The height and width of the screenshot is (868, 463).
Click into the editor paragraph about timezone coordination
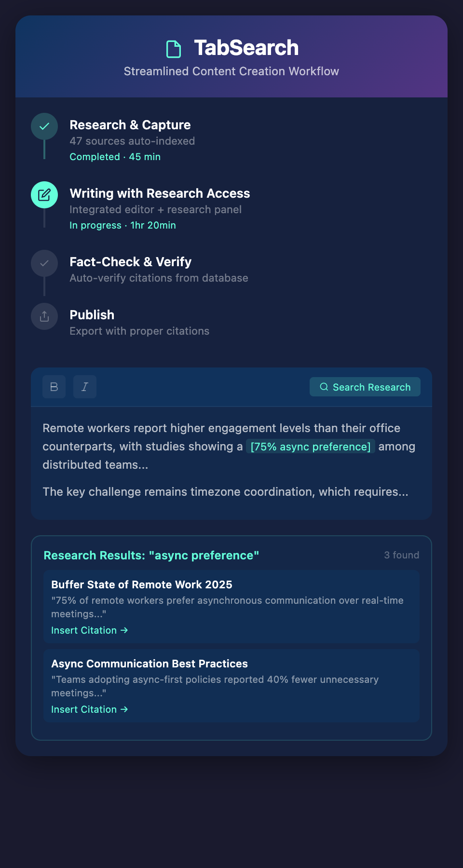point(225,492)
